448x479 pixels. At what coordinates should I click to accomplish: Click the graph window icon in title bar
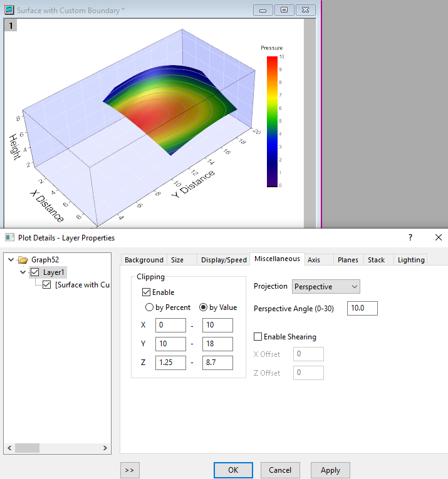point(9,11)
